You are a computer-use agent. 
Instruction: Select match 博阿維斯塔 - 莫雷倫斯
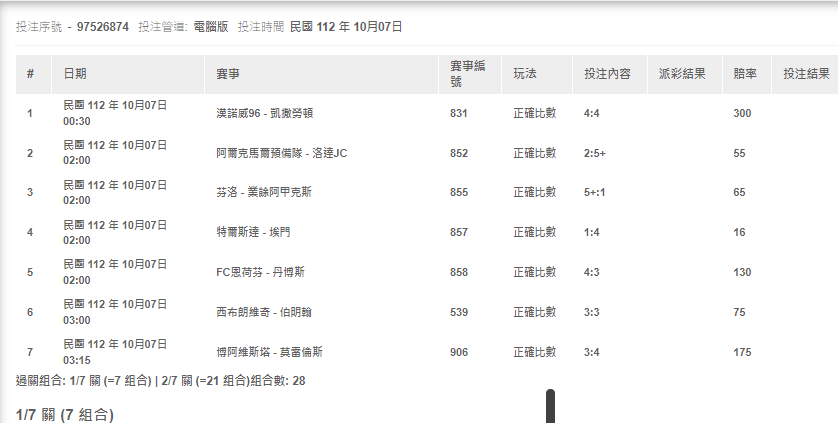coord(269,352)
